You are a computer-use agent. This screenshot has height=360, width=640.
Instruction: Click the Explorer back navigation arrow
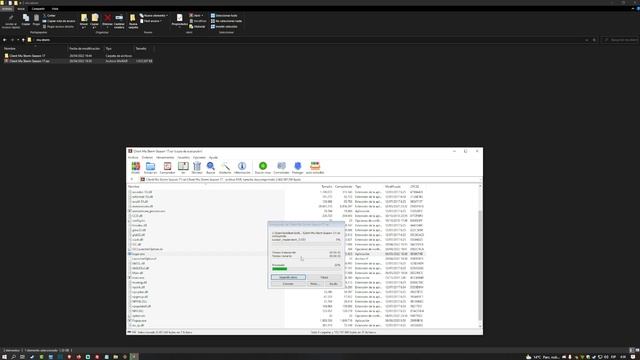pos(4,40)
